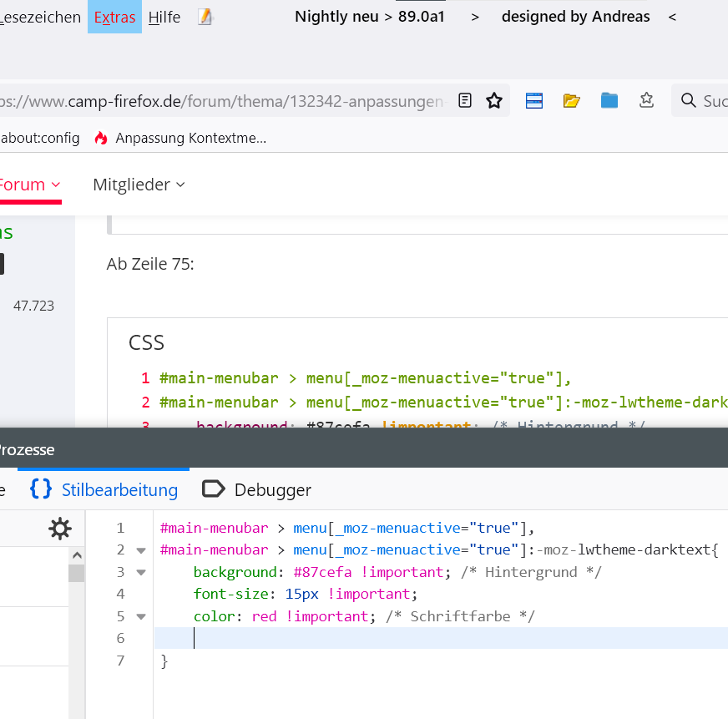Click the blue striped toolbar icon
This screenshot has height=719, width=728.
click(x=534, y=101)
